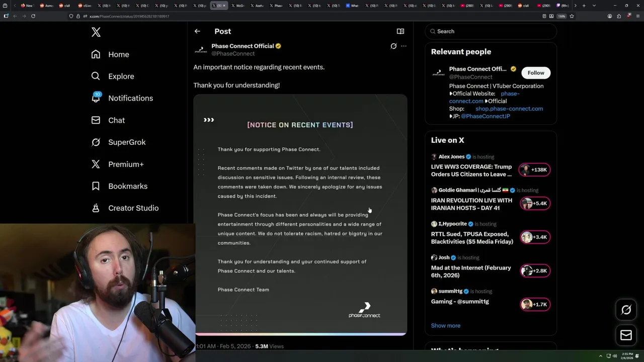Show hidden tray icons chevron
Screen dimensions: 644x362
tap(601, 356)
